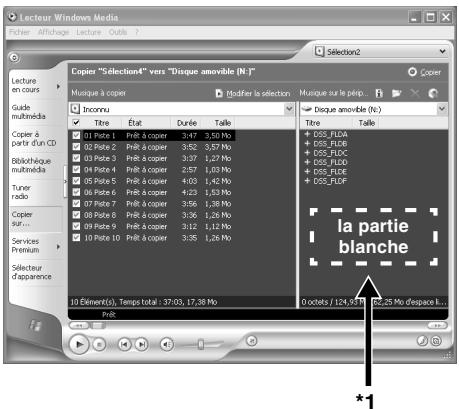
Task: Select the DSS_FLDC folder name
Action: pos(330,153)
